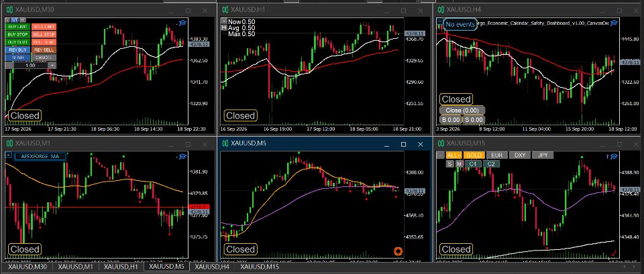Click the 4378.11 price label on H1 chart

[x=415, y=33]
